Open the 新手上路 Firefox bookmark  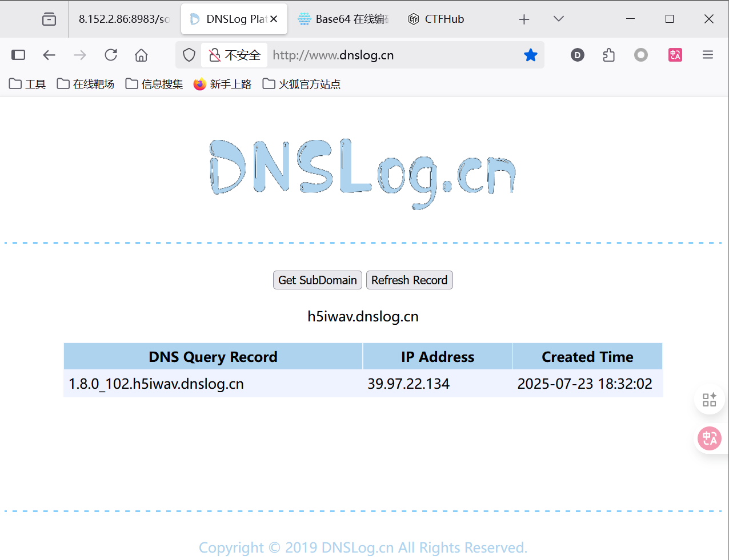pyautogui.click(x=223, y=84)
